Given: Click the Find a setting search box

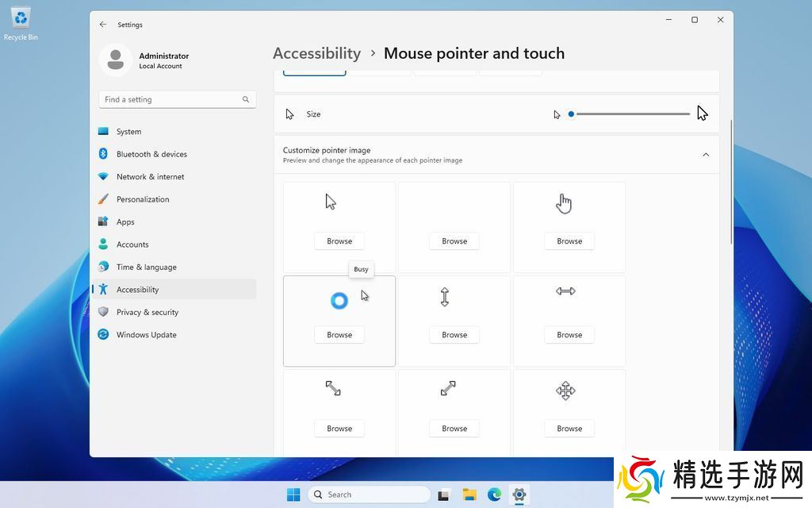Looking at the screenshot, I should [x=171, y=99].
